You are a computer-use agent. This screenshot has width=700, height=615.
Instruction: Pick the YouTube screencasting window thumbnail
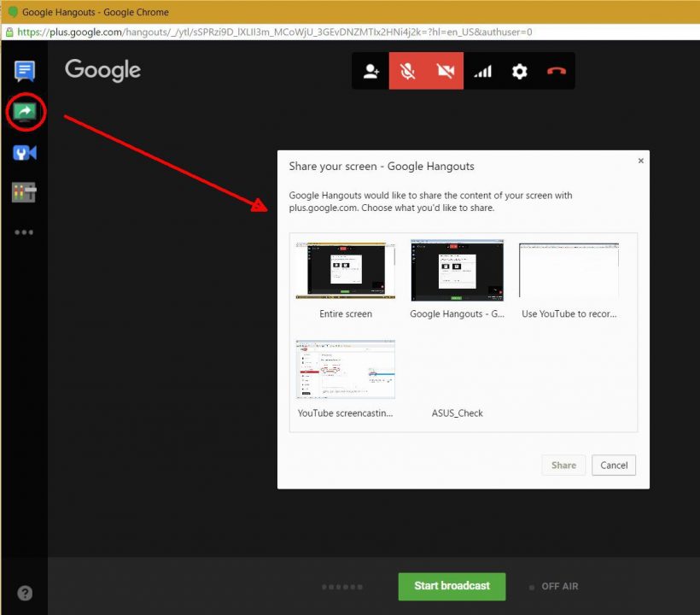345,369
